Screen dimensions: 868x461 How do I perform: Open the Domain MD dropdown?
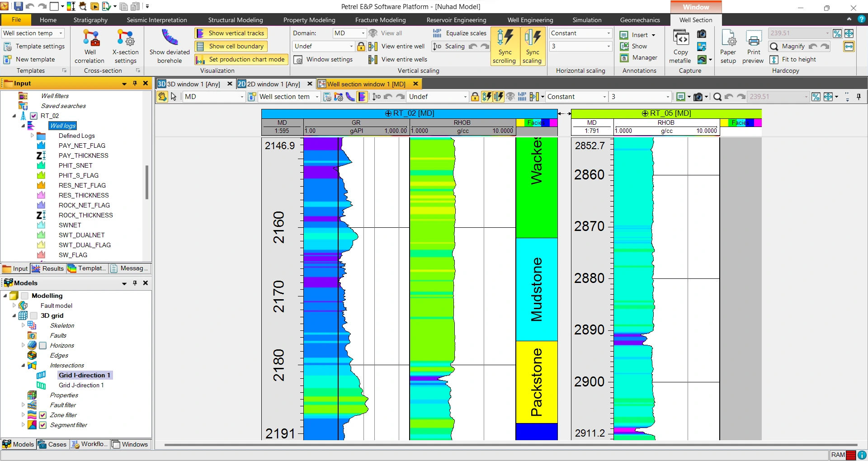[349, 33]
